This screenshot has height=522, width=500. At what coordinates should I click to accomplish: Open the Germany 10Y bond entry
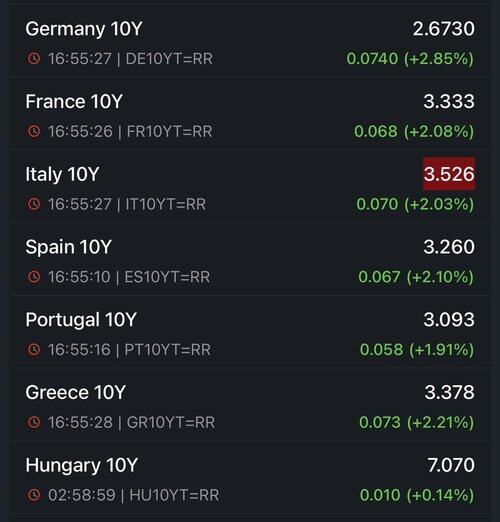point(250,41)
